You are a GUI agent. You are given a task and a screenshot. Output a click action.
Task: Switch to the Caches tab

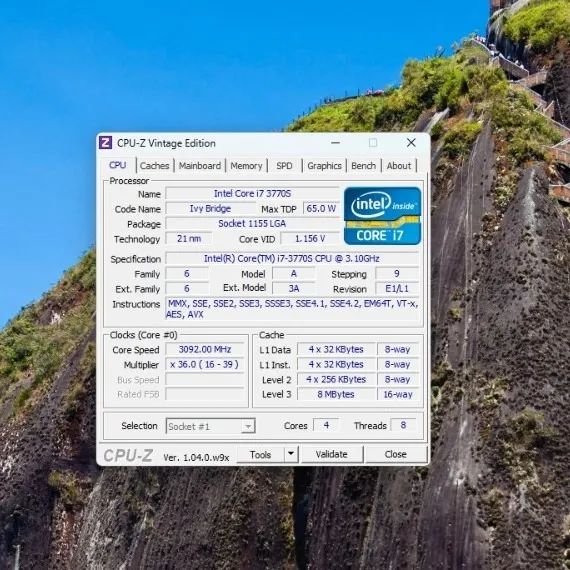pyautogui.click(x=154, y=166)
